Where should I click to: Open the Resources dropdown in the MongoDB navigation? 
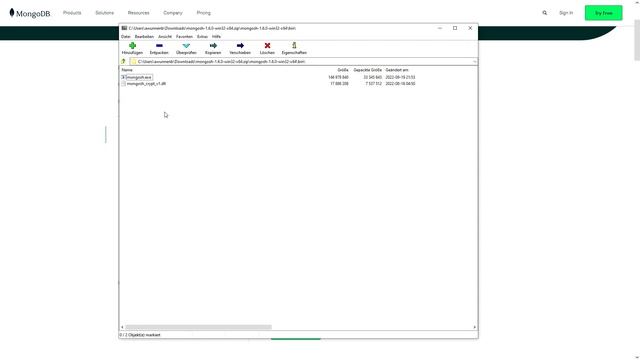tap(138, 13)
